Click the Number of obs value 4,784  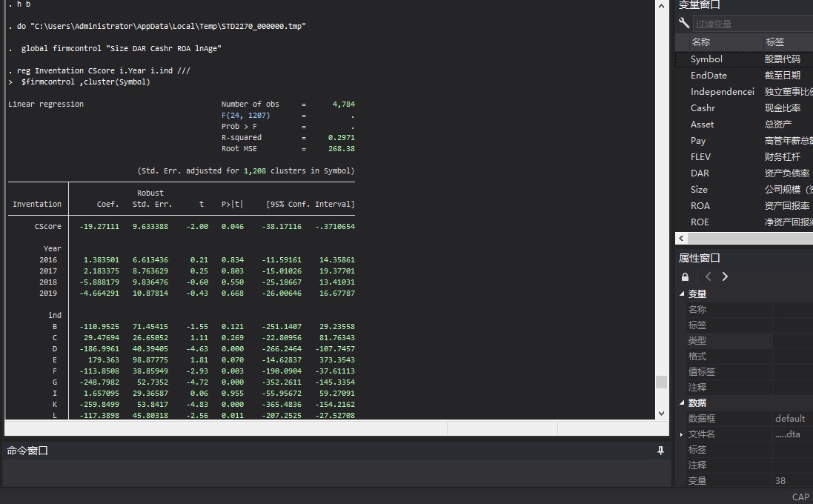click(x=343, y=105)
